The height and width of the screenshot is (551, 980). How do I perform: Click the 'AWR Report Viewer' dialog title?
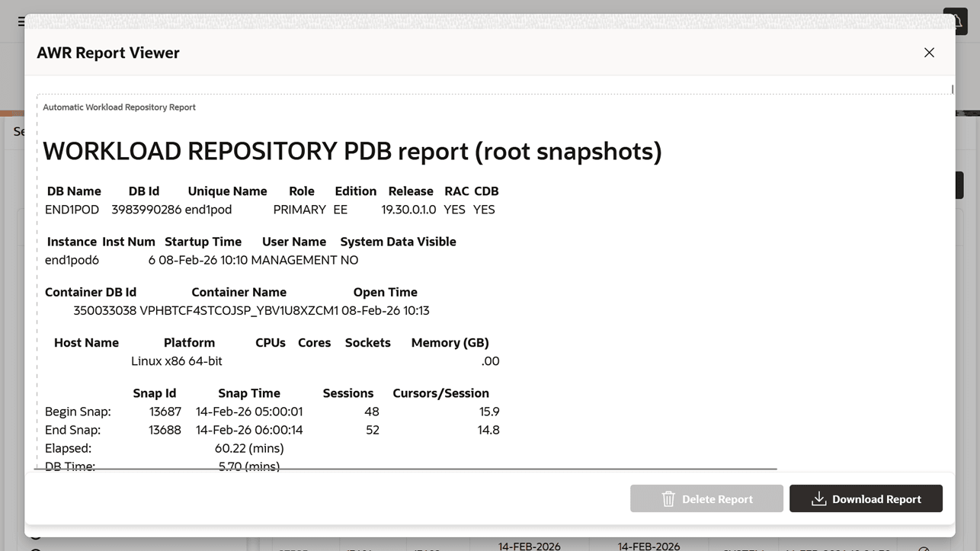108,53
